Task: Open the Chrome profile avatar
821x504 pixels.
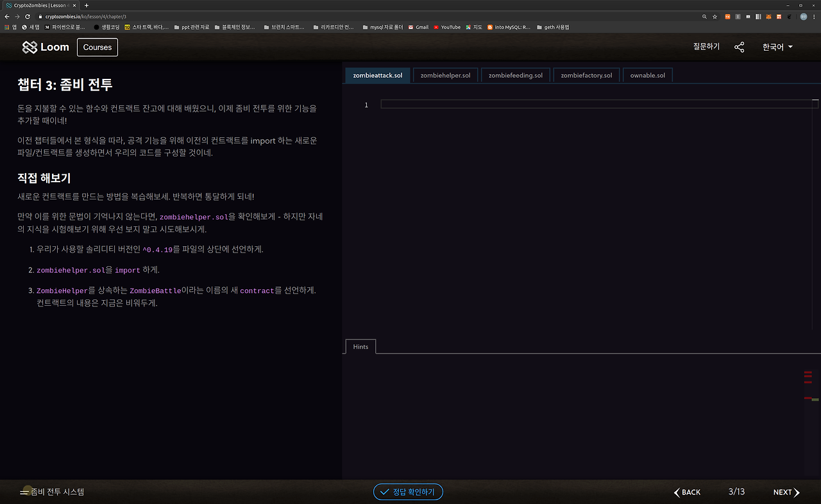Action: click(803, 17)
